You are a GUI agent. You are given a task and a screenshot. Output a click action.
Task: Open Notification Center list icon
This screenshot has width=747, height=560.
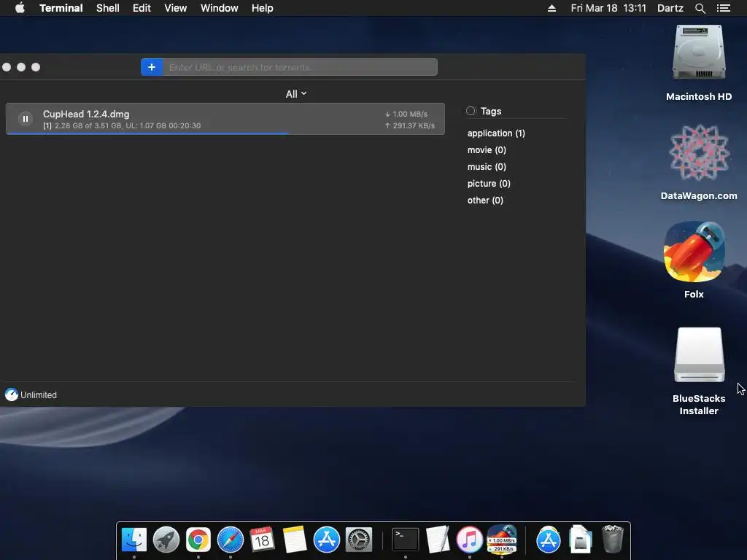pos(723,8)
